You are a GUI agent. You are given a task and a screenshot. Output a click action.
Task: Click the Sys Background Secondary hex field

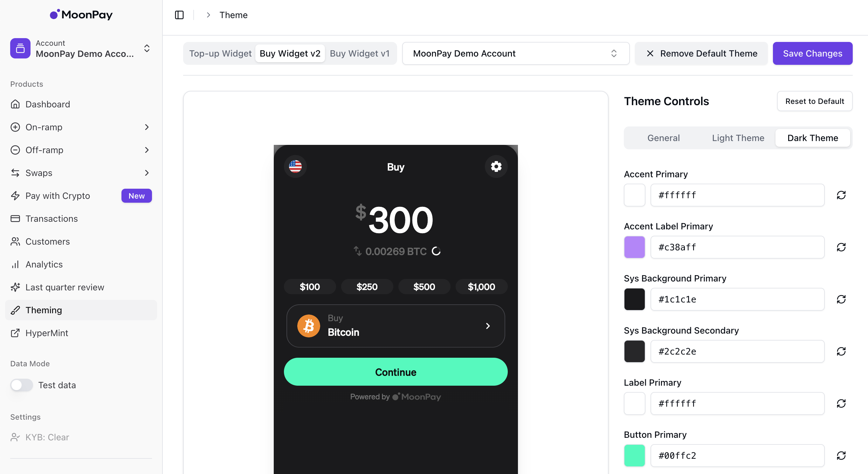[x=737, y=351]
